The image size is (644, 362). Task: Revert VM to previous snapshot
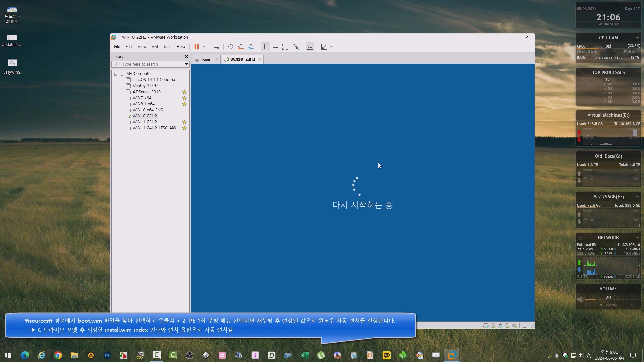241,47
